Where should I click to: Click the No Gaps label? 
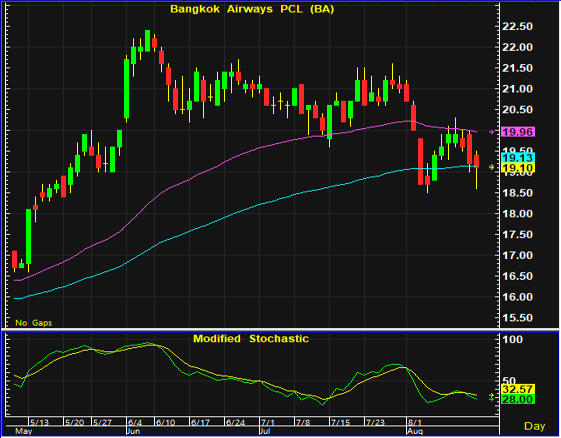pos(34,323)
